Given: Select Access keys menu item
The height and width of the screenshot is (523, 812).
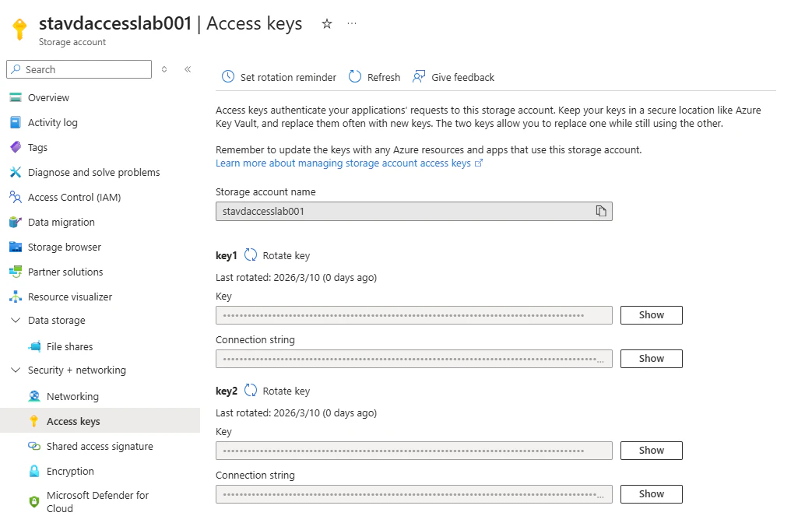Looking at the screenshot, I should 100,421.
